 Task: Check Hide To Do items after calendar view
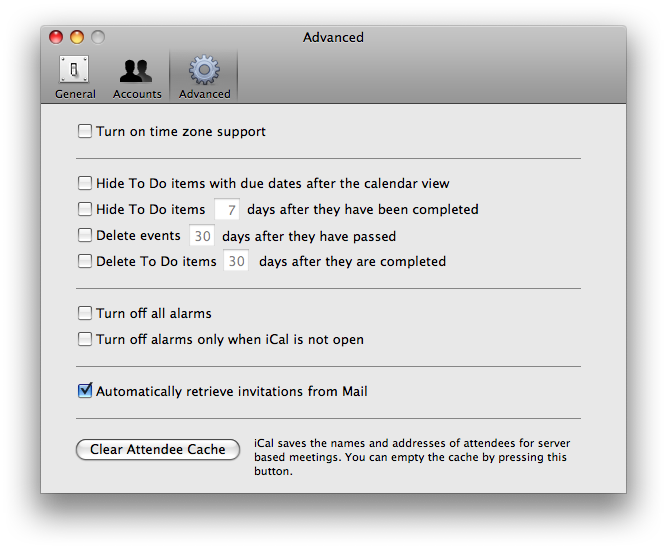[x=85, y=183]
